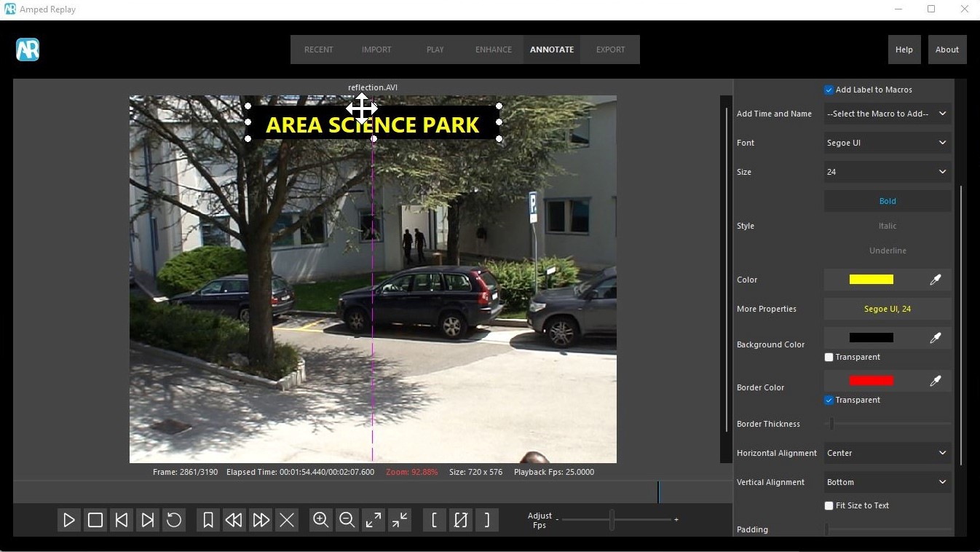Open the Font dropdown showing Segoe UI

(x=888, y=143)
